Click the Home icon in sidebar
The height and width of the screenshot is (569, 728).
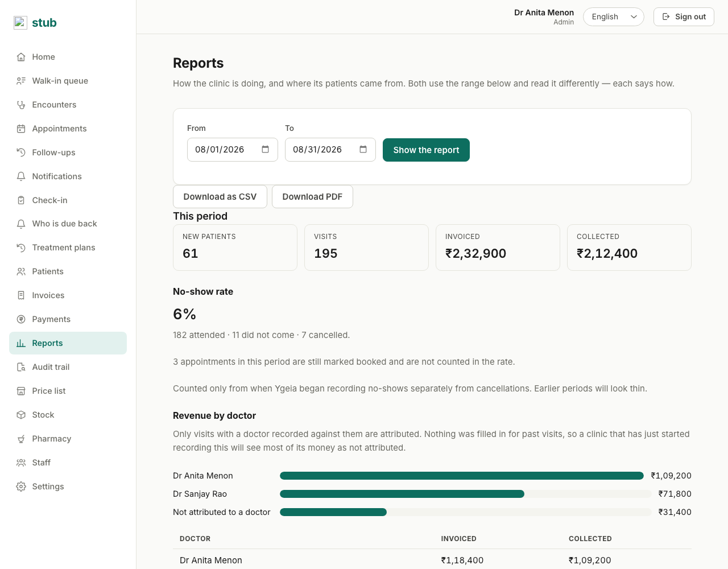21,57
